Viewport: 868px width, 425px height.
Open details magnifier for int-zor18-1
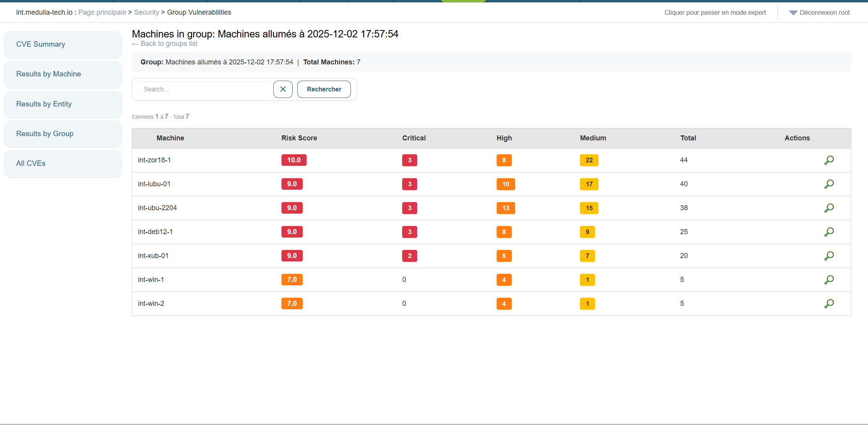tap(829, 160)
